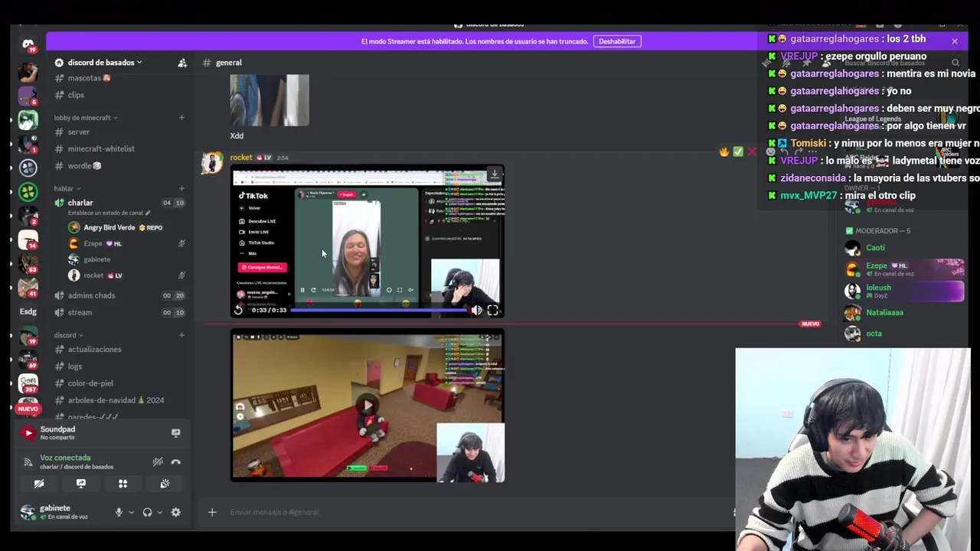Add channel to hablar category

click(x=181, y=188)
